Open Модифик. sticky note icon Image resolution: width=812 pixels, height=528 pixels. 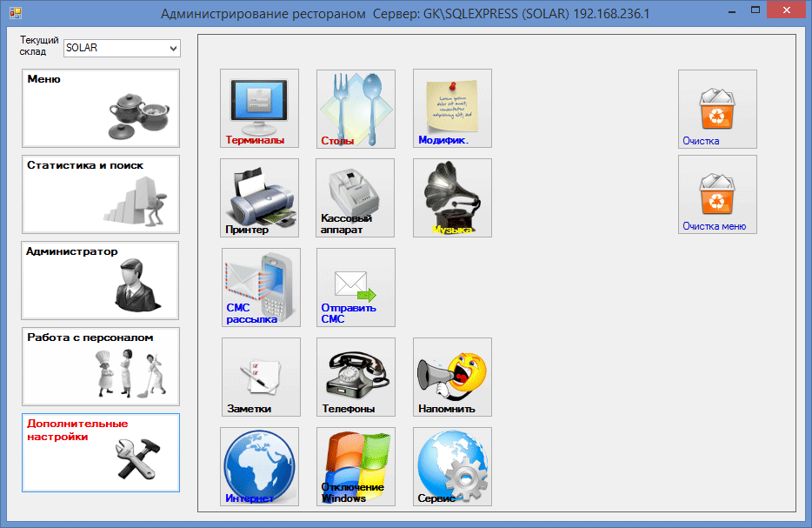[x=452, y=109]
